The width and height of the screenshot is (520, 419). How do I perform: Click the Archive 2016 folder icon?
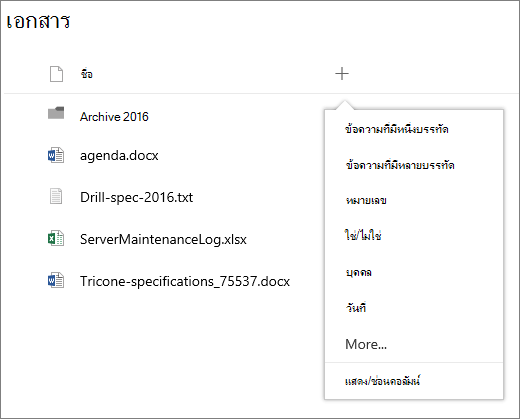(x=56, y=113)
